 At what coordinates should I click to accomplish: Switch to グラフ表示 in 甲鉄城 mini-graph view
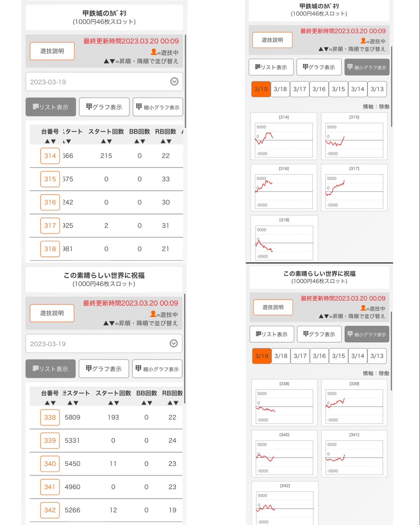tap(319, 67)
